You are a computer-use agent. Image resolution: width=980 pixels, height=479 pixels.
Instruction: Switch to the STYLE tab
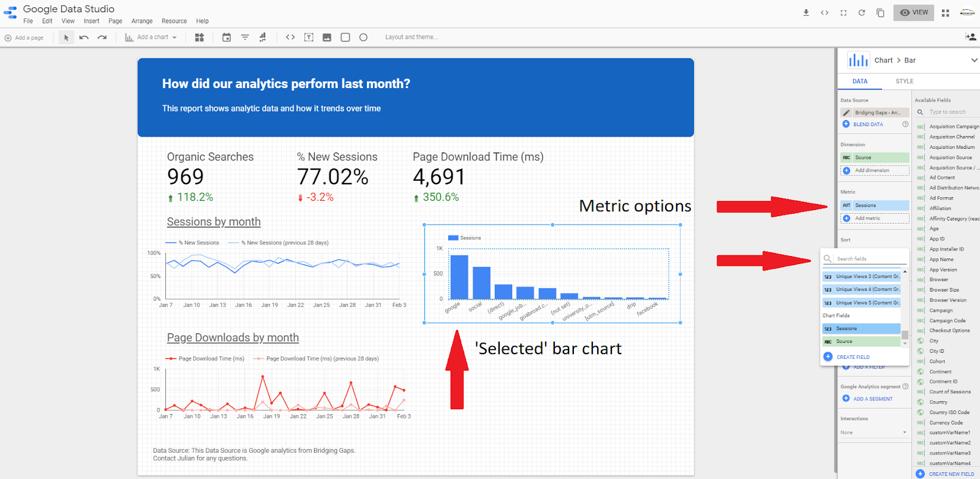point(904,81)
